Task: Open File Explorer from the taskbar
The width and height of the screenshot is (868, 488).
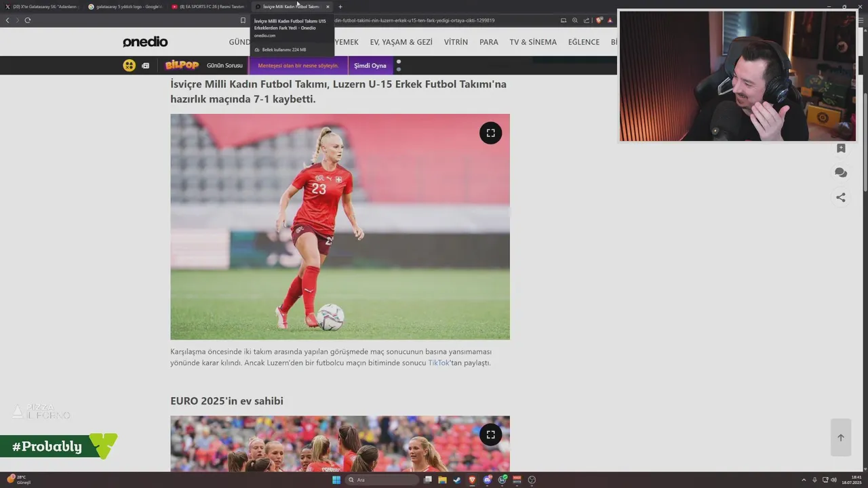Action: (442, 480)
